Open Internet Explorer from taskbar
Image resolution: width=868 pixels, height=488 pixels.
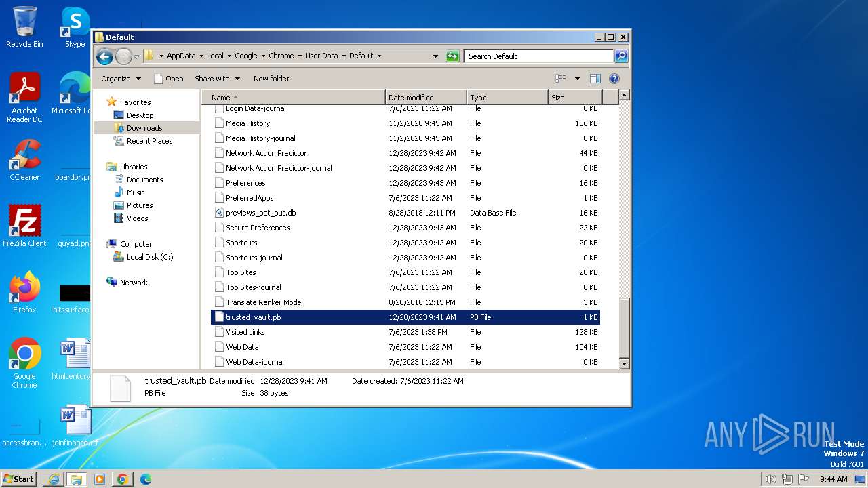click(54, 479)
